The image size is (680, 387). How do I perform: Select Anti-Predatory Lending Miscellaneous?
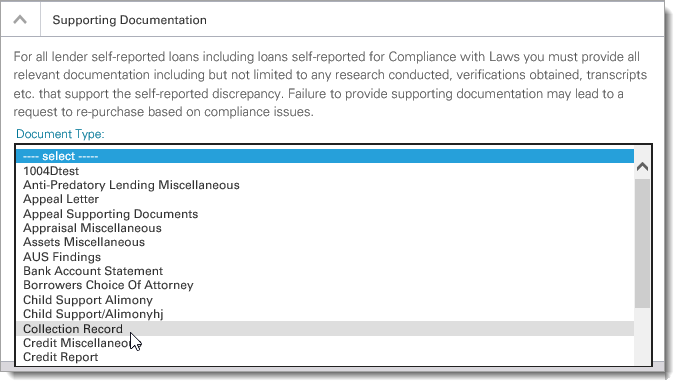click(x=325, y=185)
